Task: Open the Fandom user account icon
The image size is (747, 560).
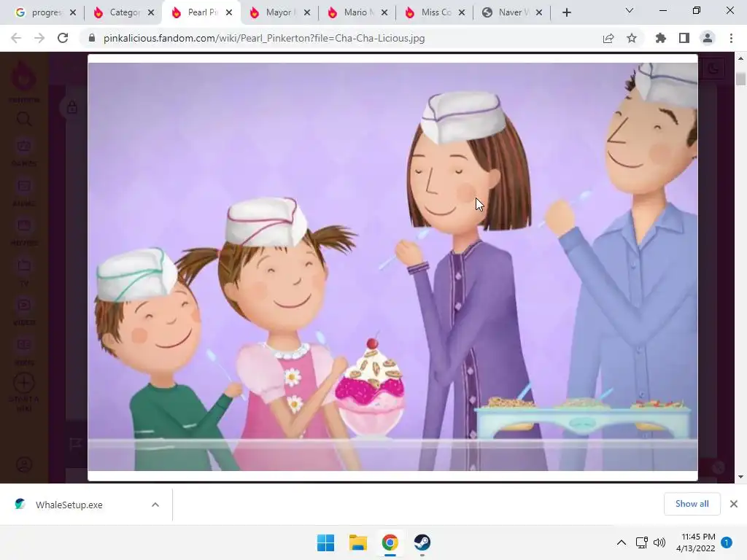Action: pos(24,464)
